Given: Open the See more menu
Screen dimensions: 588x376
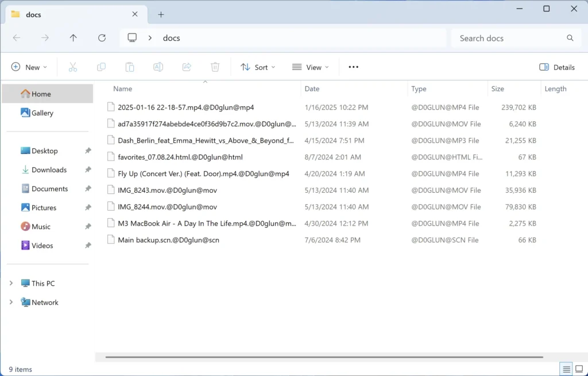Looking at the screenshot, I should [x=353, y=67].
